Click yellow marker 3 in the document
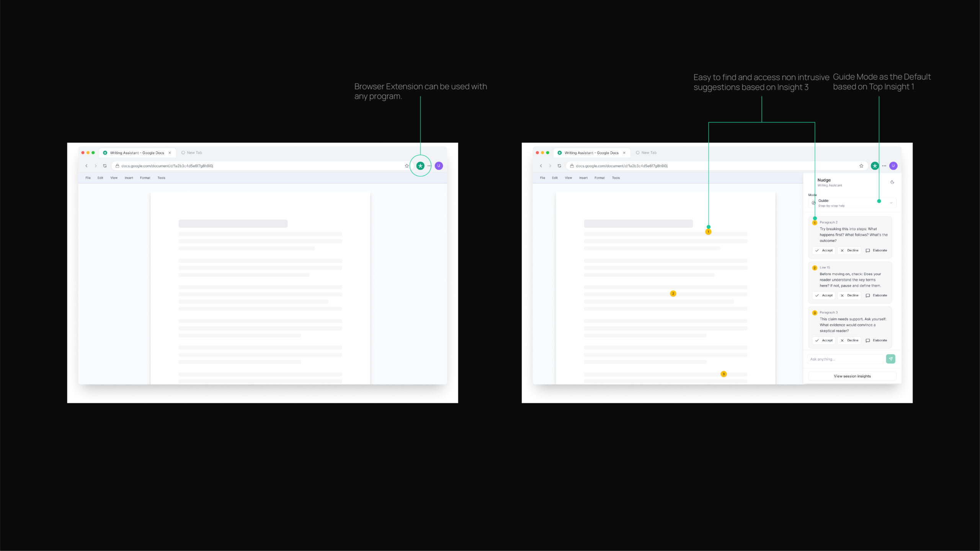Image resolution: width=980 pixels, height=551 pixels. click(724, 374)
